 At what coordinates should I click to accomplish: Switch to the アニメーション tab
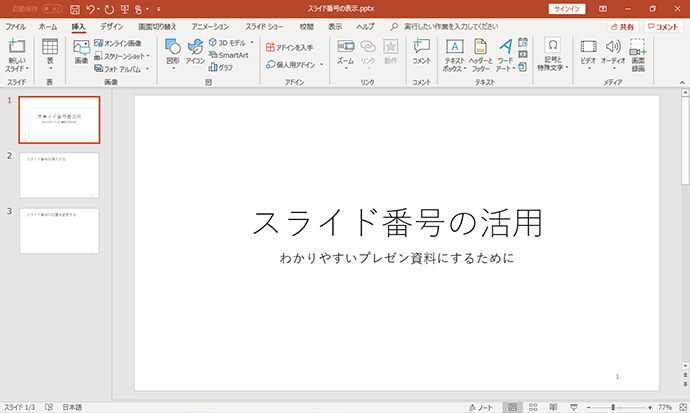click(210, 27)
